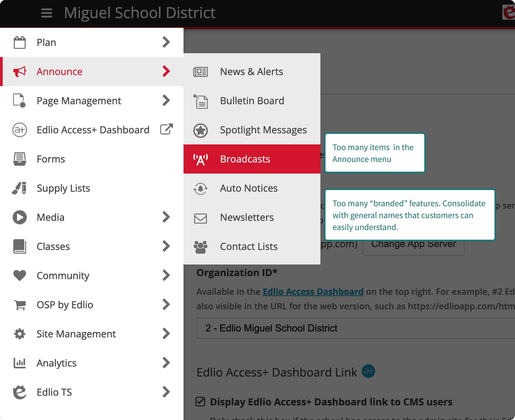Open Newsletters in the Announce submenu
Viewport: 515px width, 420px height.
[x=247, y=217]
